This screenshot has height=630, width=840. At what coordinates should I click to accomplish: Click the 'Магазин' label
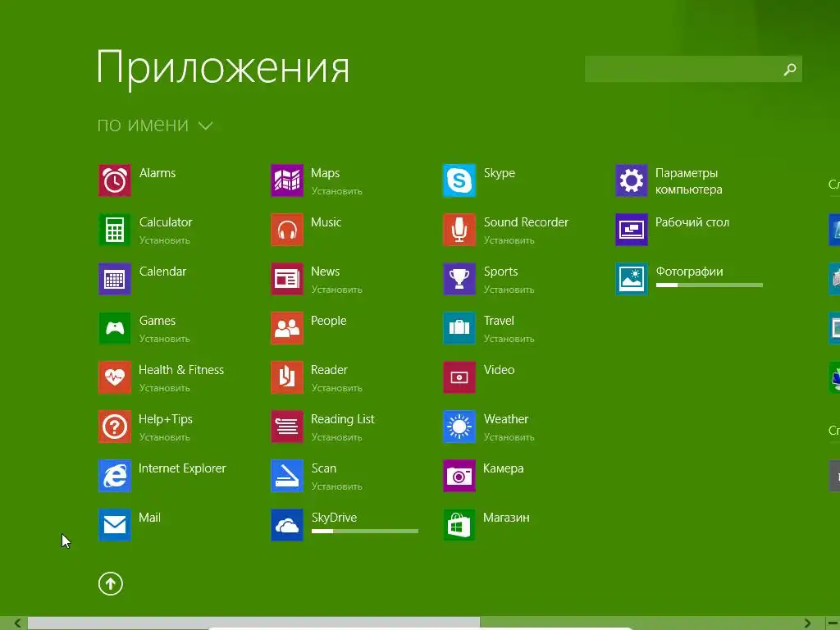click(x=506, y=518)
